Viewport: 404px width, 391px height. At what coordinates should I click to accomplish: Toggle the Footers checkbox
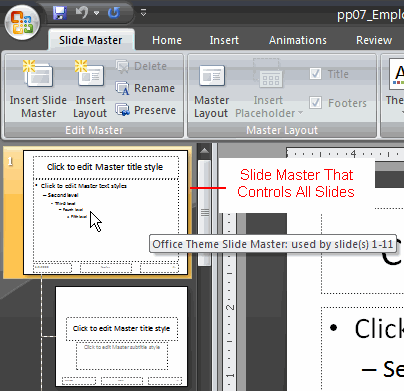315,103
